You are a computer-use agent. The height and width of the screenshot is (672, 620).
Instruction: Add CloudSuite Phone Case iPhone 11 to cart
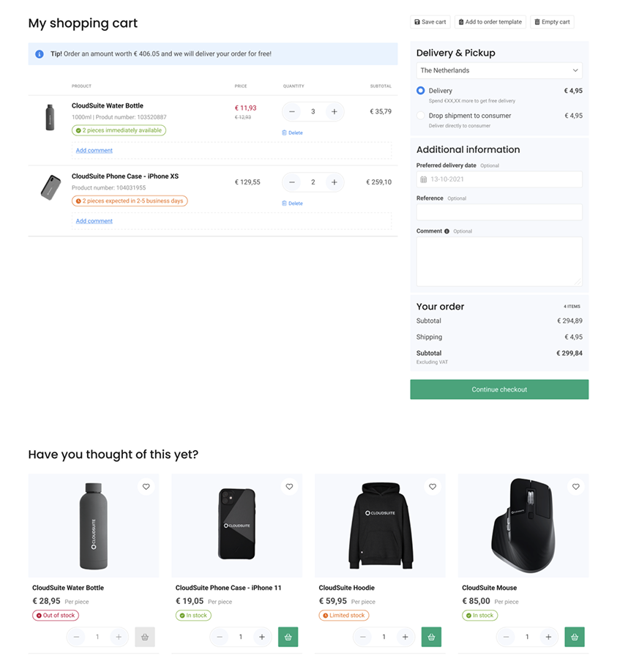click(x=288, y=637)
